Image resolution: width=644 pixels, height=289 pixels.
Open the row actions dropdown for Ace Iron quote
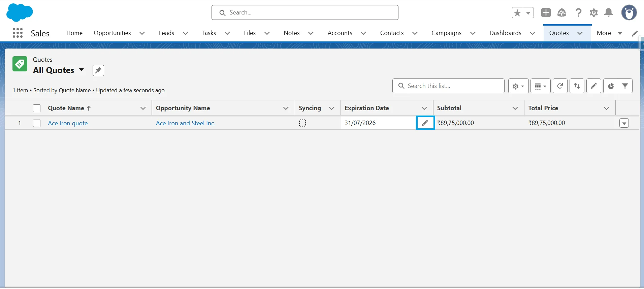click(x=624, y=123)
